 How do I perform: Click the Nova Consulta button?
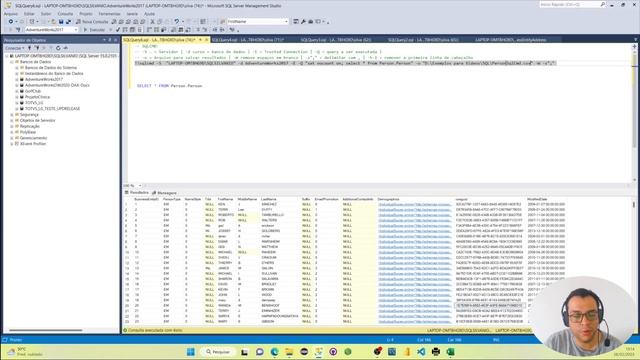[92, 22]
